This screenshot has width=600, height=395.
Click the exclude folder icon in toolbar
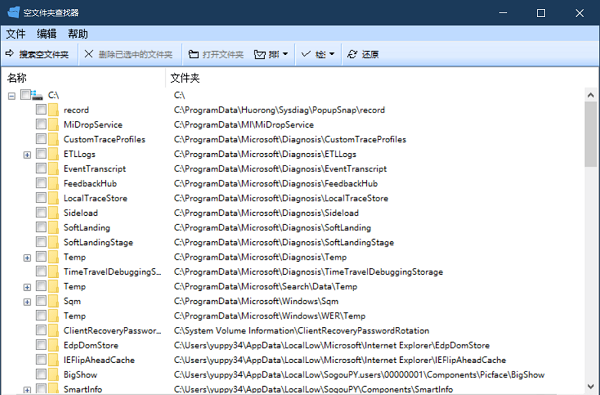point(259,54)
